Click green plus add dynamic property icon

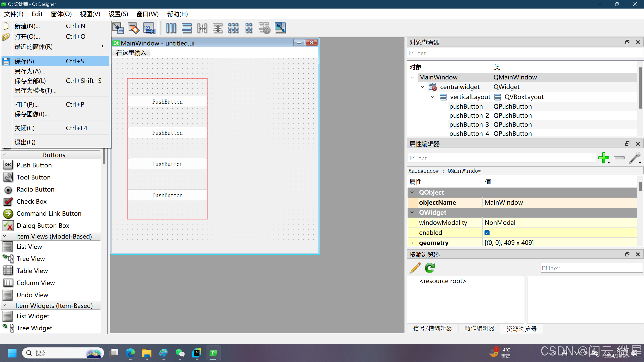click(x=603, y=158)
